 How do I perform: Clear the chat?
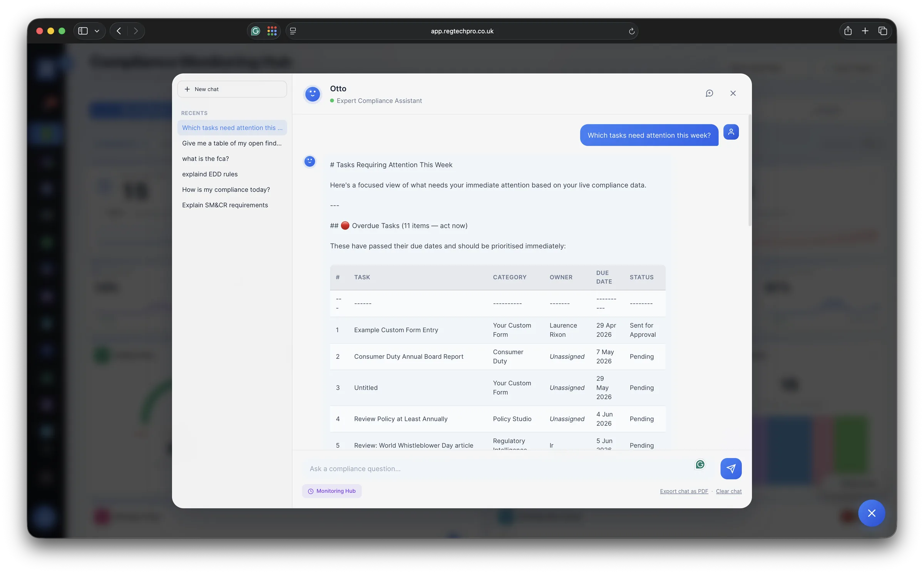tap(728, 491)
